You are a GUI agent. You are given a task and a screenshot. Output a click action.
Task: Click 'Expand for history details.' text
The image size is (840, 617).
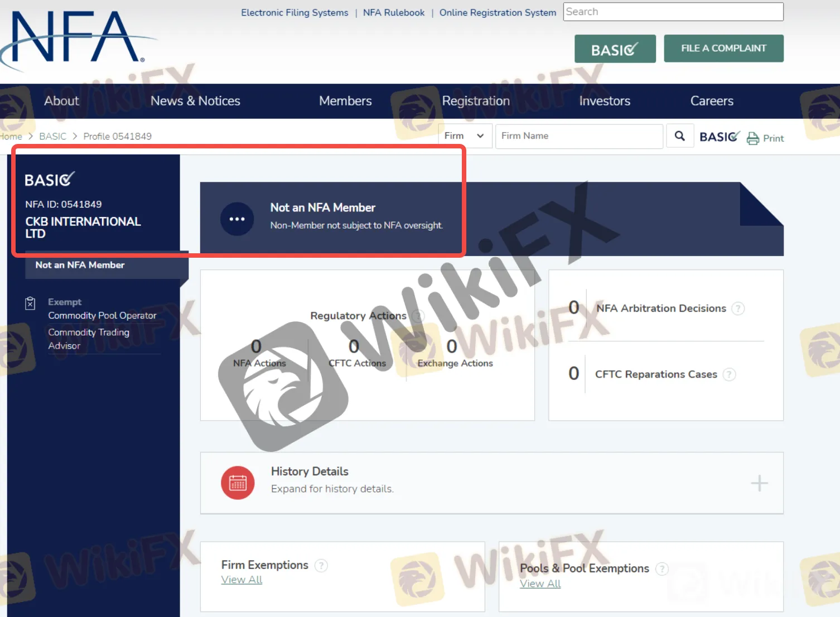coord(332,489)
